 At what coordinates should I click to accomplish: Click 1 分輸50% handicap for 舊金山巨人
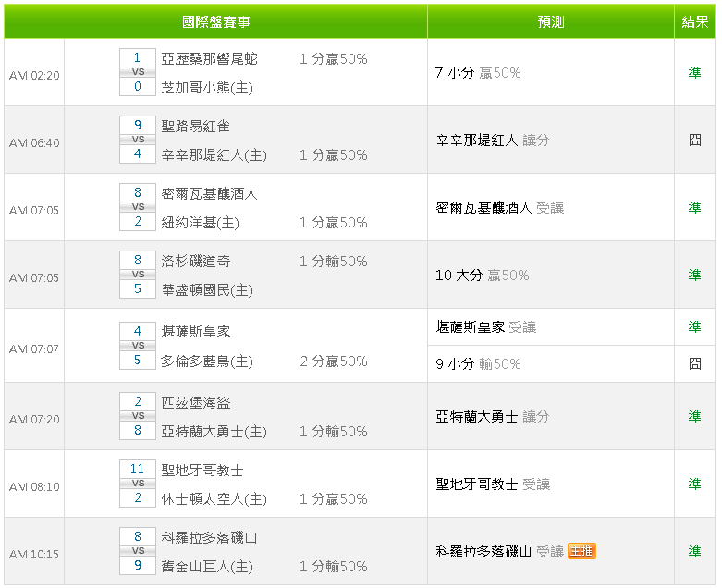click(334, 567)
